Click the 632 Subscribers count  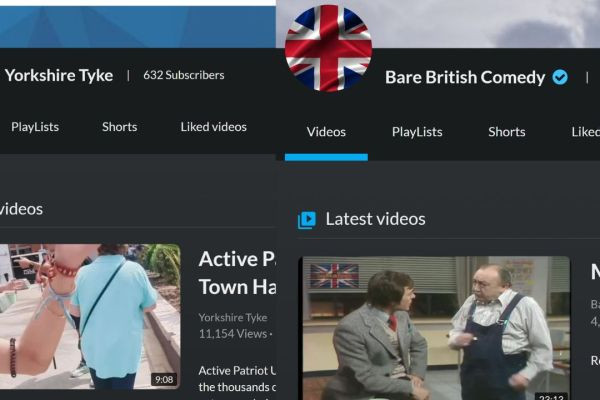tap(184, 75)
